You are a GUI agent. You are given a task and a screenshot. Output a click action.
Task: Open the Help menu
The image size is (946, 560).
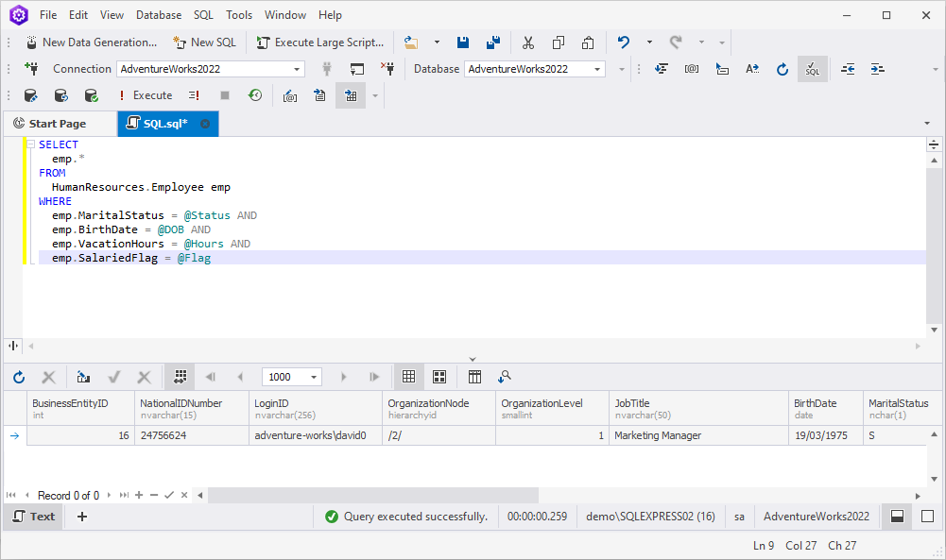point(330,15)
